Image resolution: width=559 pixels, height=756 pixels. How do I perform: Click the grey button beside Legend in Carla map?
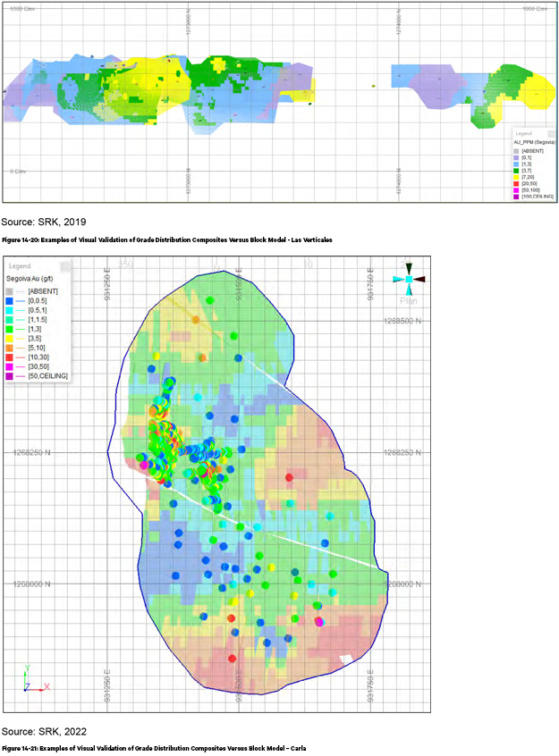pyautogui.click(x=64, y=265)
